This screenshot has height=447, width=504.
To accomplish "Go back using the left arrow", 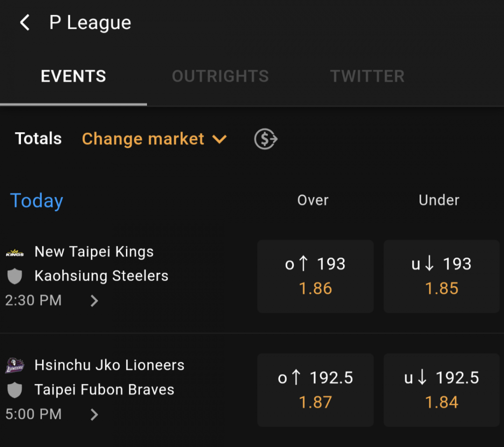I will pyautogui.click(x=25, y=22).
